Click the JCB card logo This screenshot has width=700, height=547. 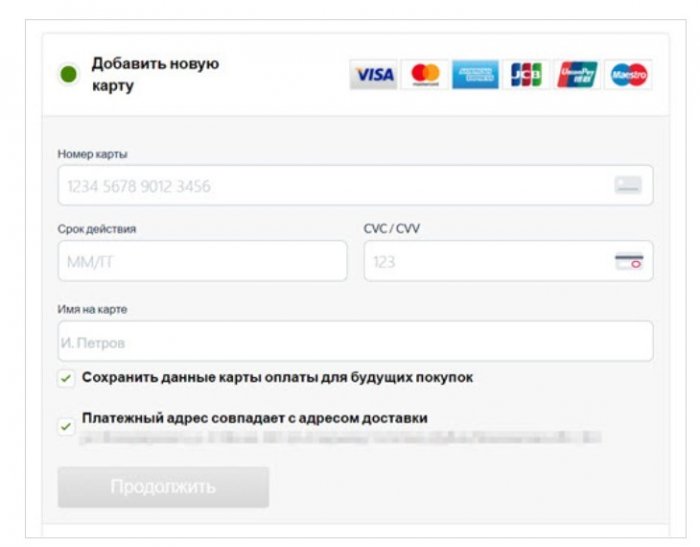point(526,75)
